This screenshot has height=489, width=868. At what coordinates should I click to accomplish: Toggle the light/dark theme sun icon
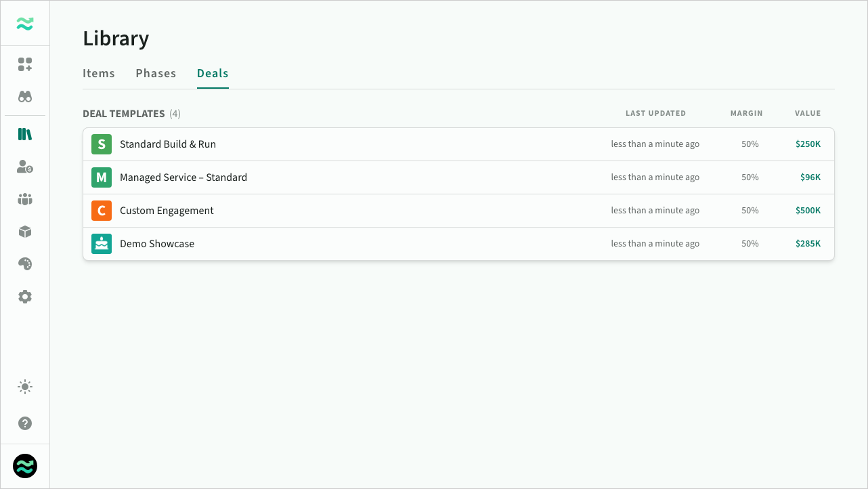click(x=25, y=387)
